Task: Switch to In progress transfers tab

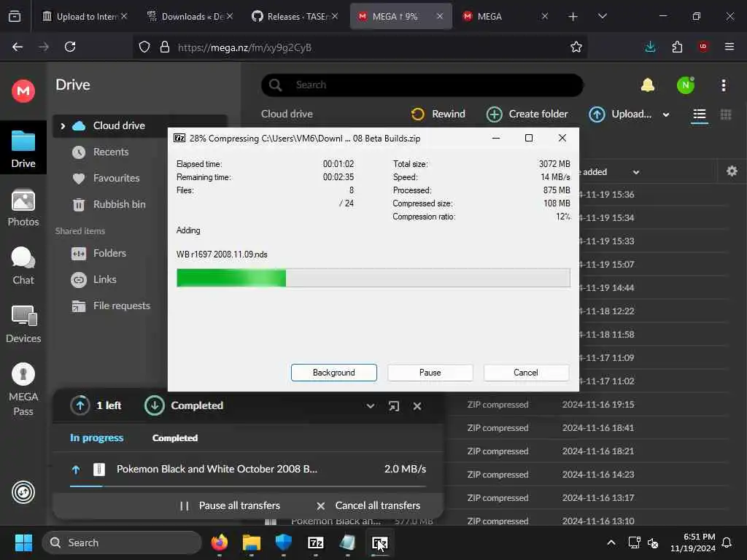Action: coord(97,438)
